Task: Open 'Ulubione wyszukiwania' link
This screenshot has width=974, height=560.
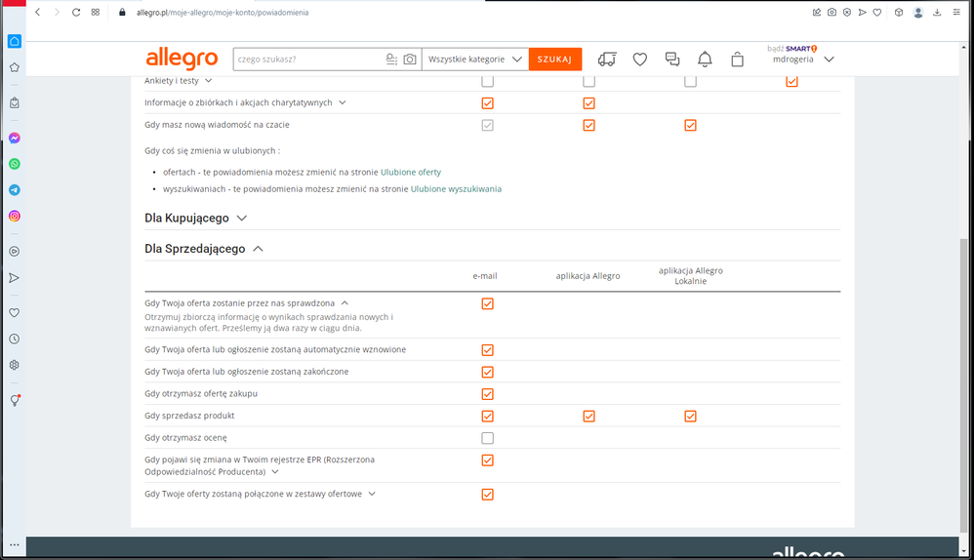Action: (x=456, y=188)
